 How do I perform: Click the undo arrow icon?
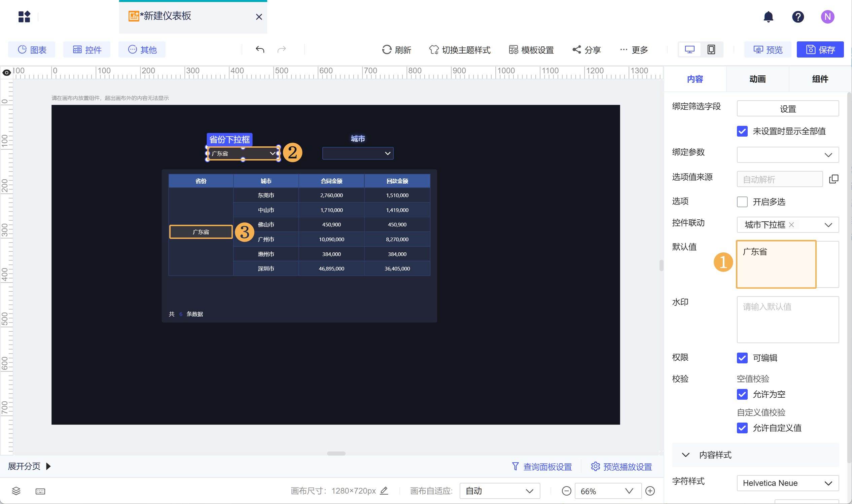click(260, 49)
